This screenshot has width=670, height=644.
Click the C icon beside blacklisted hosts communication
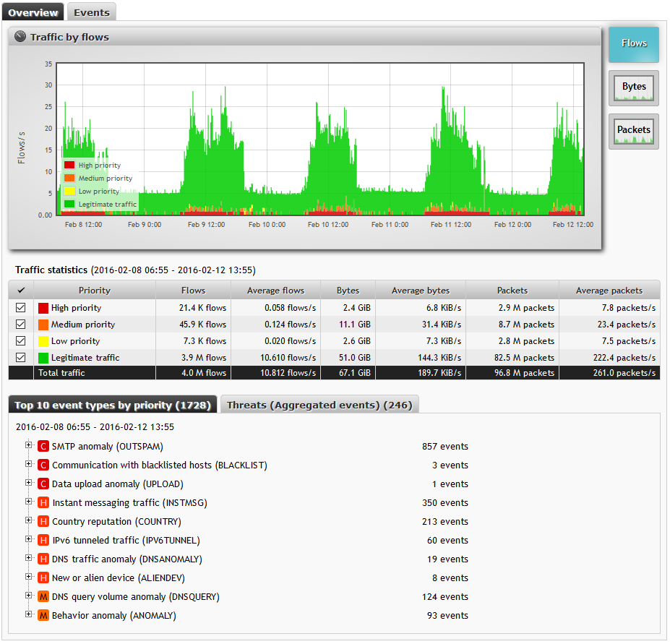coord(43,465)
